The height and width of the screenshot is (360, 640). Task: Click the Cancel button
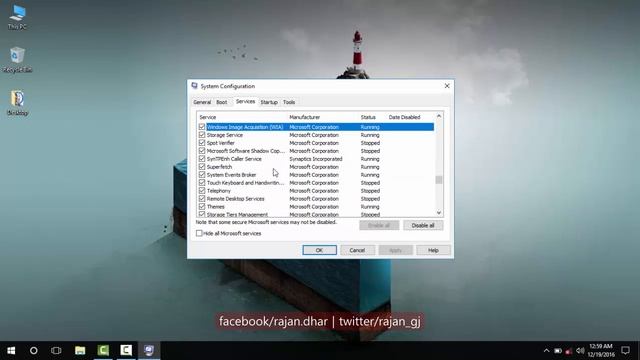click(357, 250)
